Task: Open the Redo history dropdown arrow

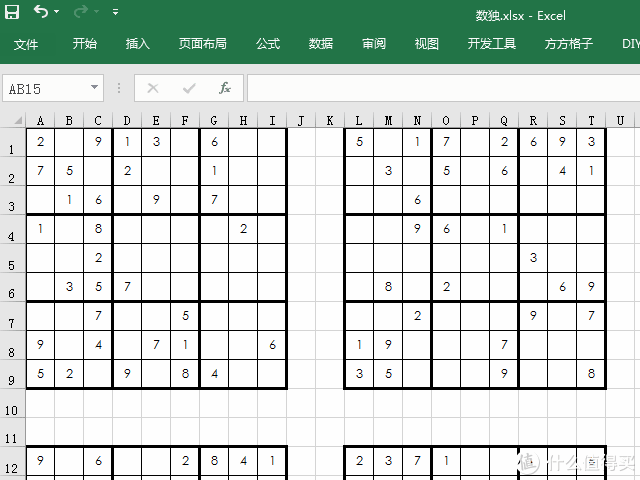Action: click(x=97, y=11)
